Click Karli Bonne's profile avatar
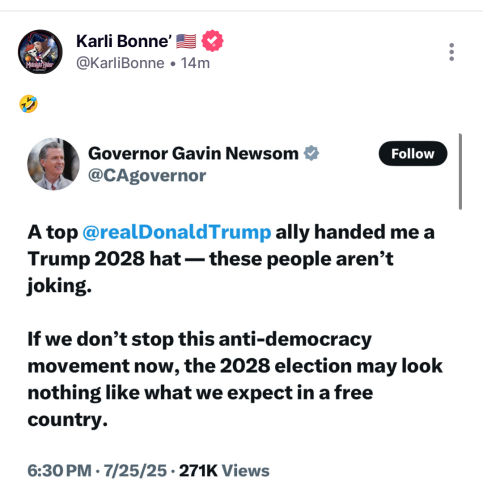The width and height of the screenshot is (483, 500). coord(40,52)
